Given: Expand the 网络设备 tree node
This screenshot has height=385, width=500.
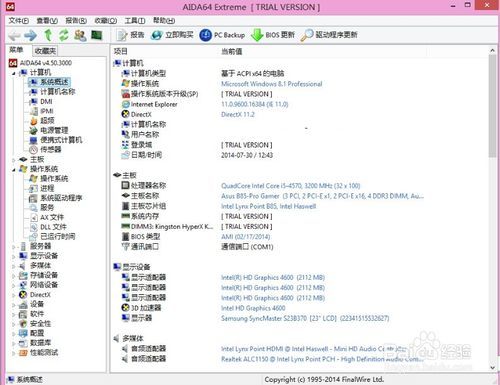Looking at the screenshot, I should pos(14,286).
